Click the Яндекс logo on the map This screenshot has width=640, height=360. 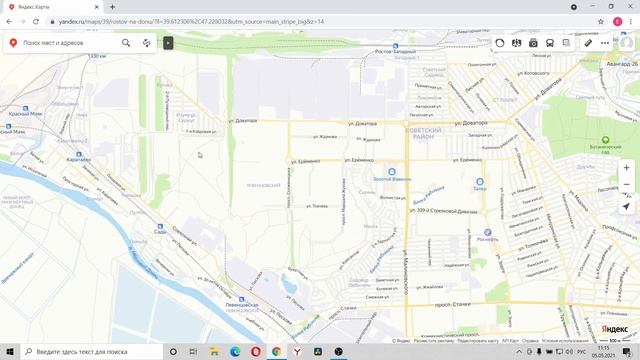(615, 329)
